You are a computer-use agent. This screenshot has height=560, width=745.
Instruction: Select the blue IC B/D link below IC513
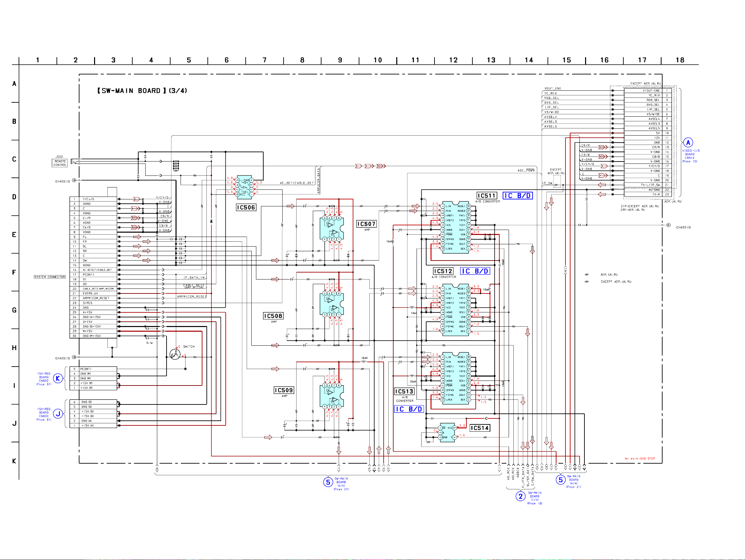(x=409, y=409)
